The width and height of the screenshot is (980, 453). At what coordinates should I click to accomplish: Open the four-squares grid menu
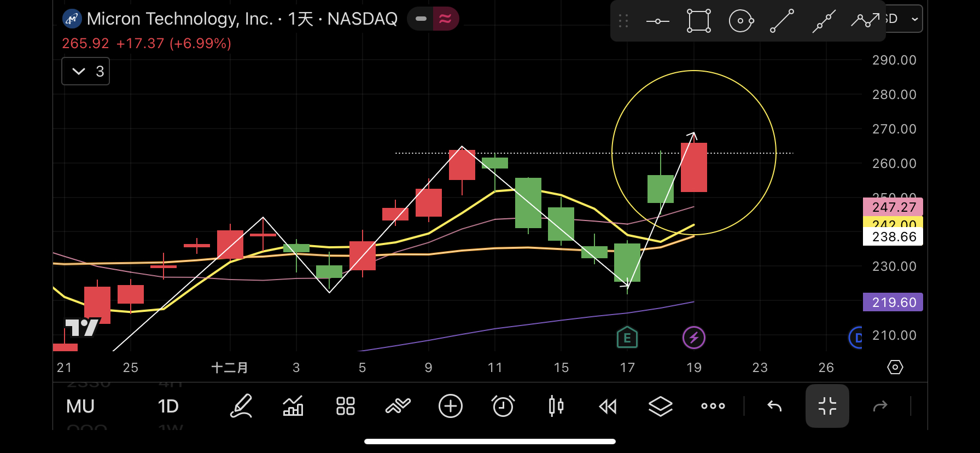[346, 406]
